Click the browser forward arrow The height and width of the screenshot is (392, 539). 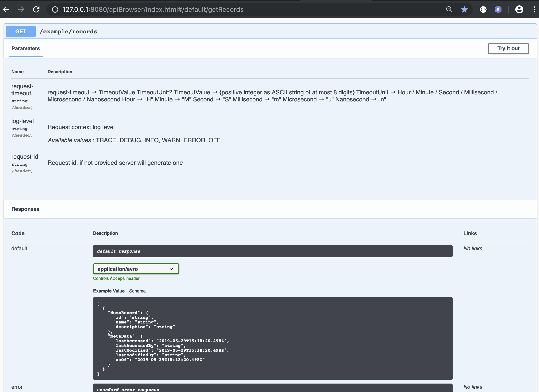21,9
